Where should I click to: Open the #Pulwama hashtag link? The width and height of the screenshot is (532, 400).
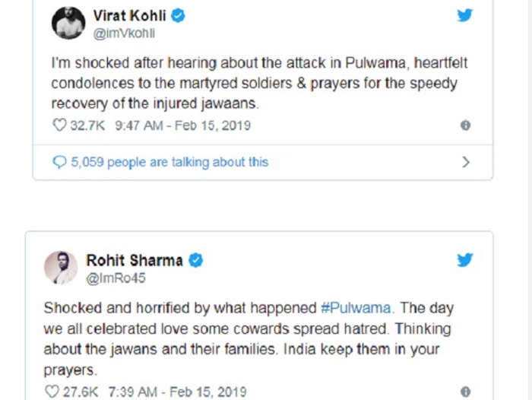pos(356,308)
